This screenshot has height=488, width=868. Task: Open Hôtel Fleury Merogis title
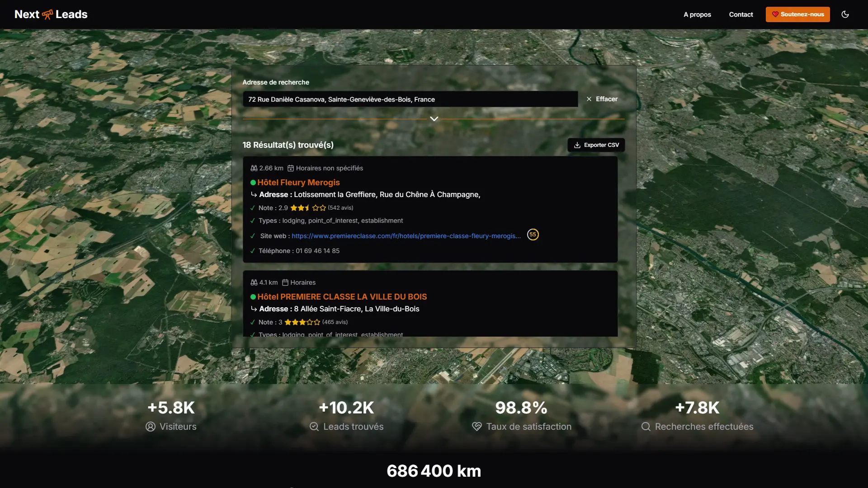point(298,183)
